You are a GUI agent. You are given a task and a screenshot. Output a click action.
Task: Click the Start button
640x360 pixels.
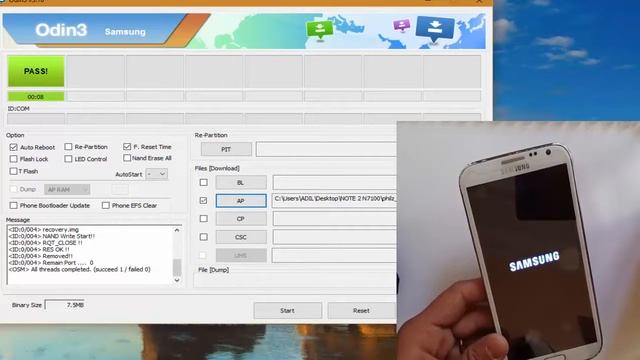click(287, 311)
